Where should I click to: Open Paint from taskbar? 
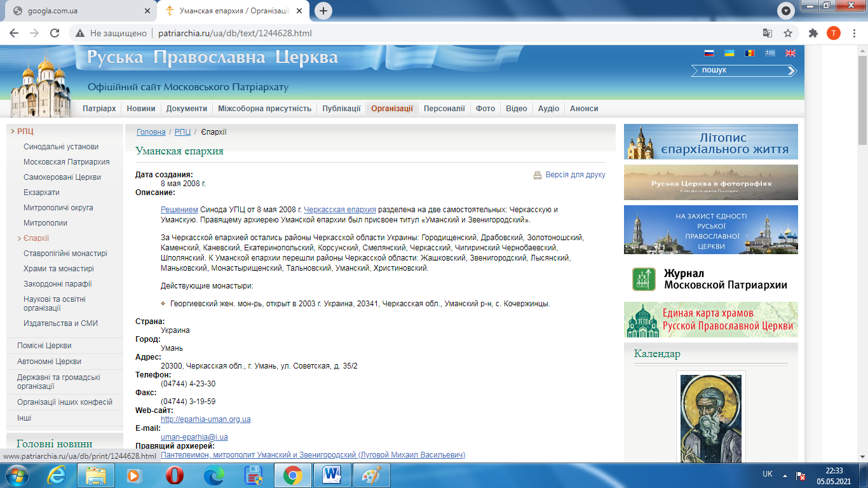pos(372,475)
